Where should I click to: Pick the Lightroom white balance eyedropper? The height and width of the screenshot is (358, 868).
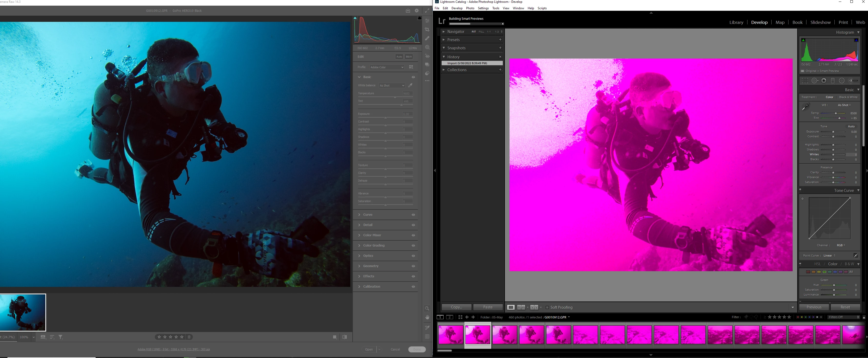806,107
